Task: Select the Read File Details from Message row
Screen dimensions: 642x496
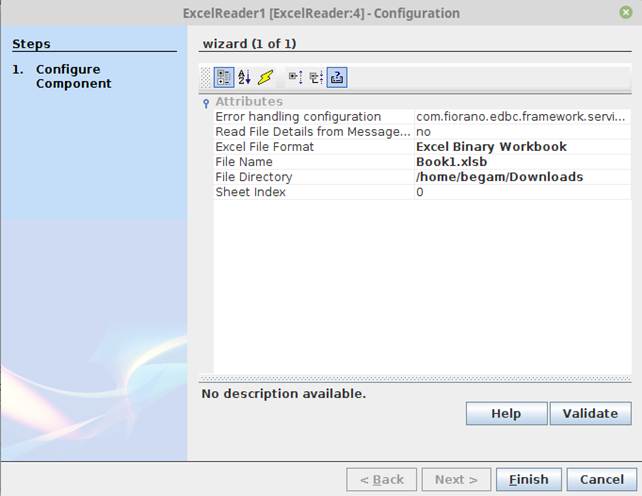Action: [422, 132]
